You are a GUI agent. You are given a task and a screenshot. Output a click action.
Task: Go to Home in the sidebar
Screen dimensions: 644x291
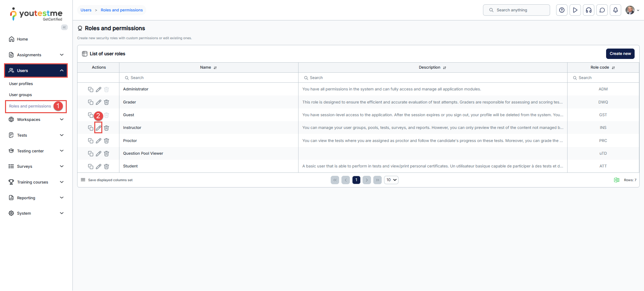pos(22,39)
